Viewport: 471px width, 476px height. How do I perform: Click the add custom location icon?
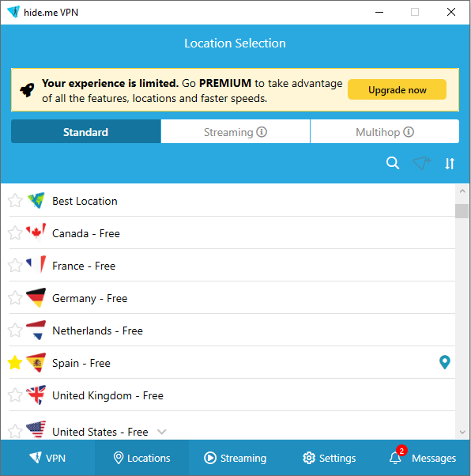(x=422, y=163)
